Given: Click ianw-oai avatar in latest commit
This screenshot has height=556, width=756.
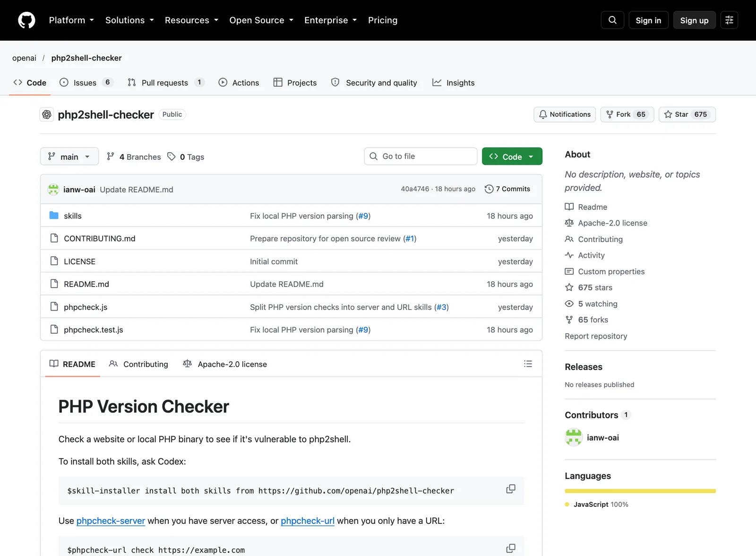Looking at the screenshot, I should click(x=53, y=190).
